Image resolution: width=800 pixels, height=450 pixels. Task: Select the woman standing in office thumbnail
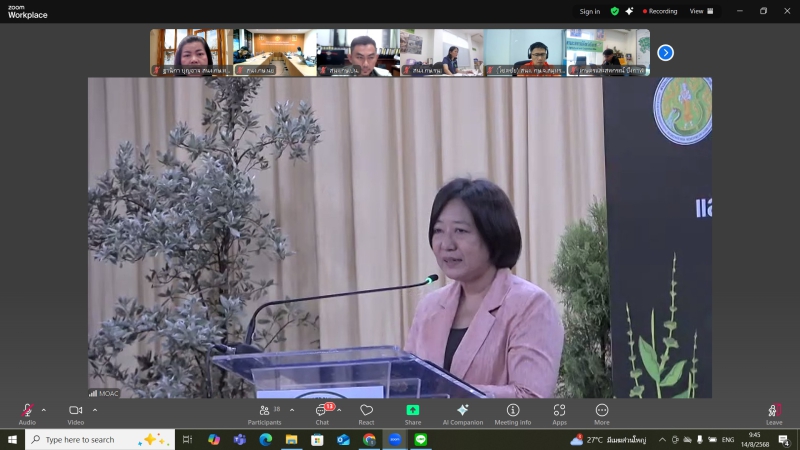[441, 53]
